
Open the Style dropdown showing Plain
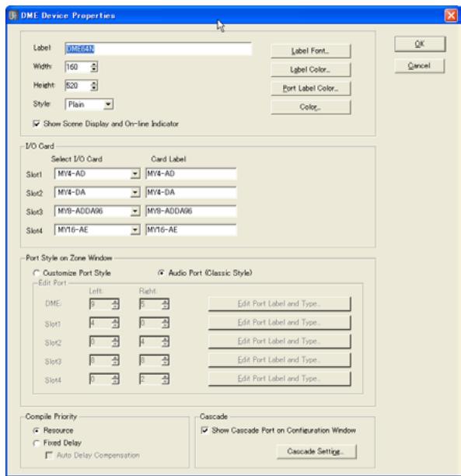pos(89,104)
